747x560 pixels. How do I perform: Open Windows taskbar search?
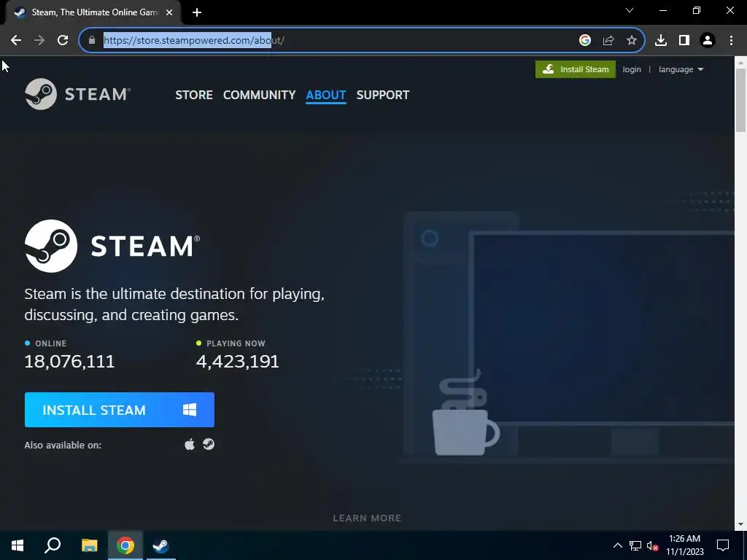tap(53, 545)
